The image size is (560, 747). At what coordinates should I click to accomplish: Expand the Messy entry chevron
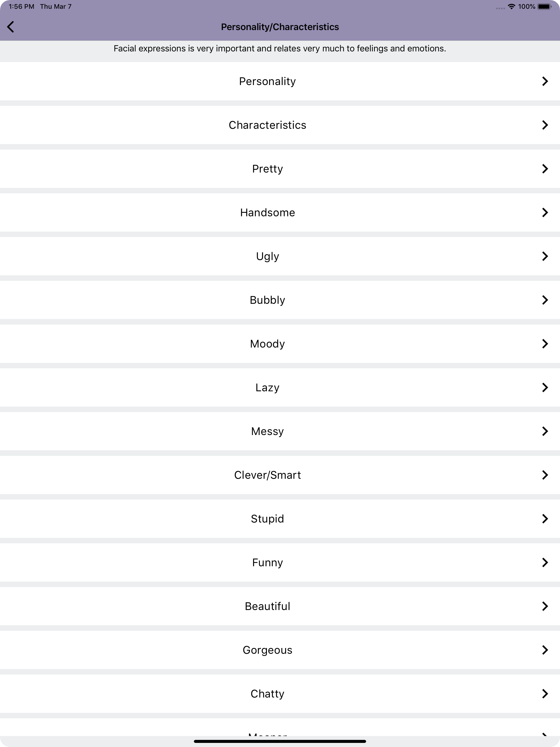(544, 431)
